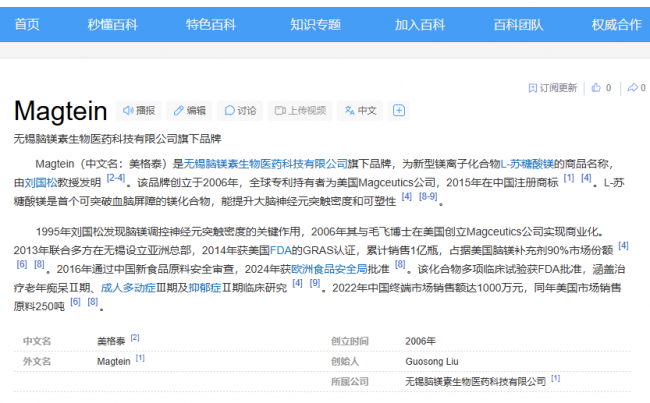Click citation [8-9] after 可塑性
The image size is (650, 403).
pos(428,197)
